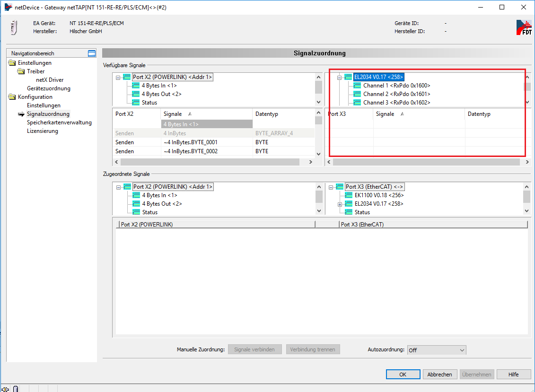Click the Channel 2 RxPdo 0x1601 icon

click(357, 94)
